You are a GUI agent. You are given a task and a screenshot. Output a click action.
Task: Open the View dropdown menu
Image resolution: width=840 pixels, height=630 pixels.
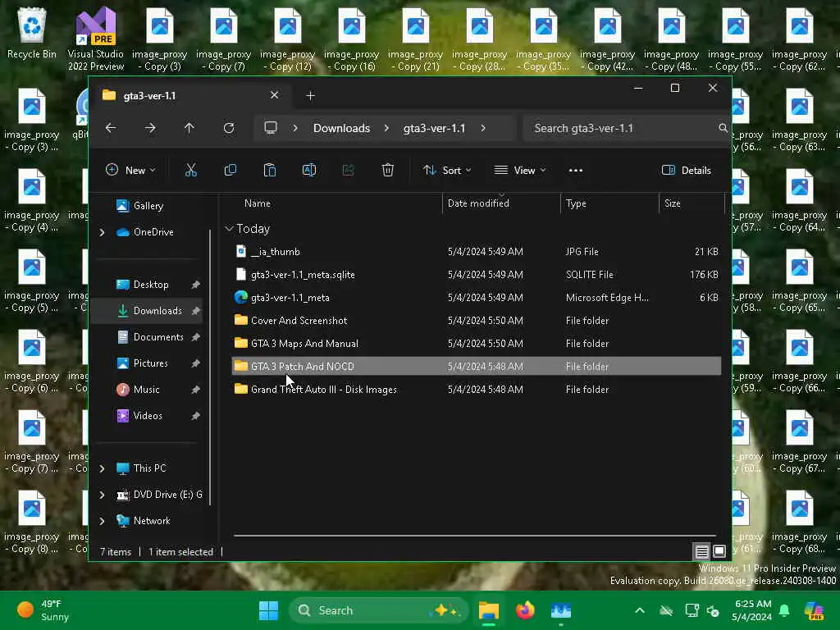click(519, 171)
